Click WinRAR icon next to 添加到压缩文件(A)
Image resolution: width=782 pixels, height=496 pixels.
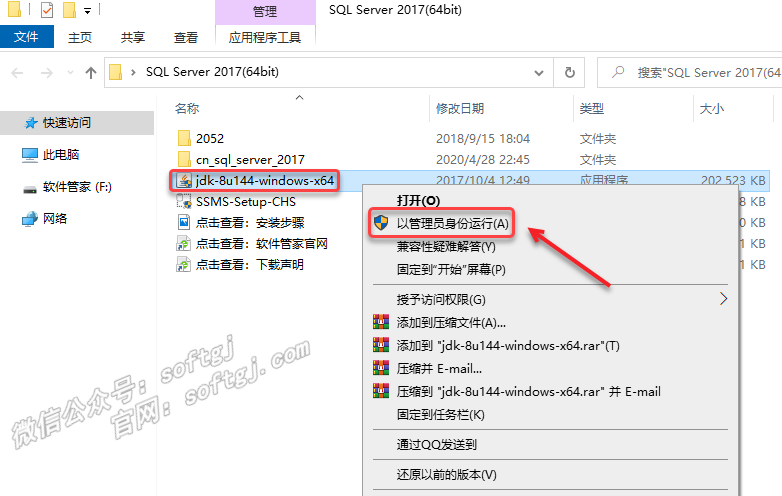tap(381, 322)
